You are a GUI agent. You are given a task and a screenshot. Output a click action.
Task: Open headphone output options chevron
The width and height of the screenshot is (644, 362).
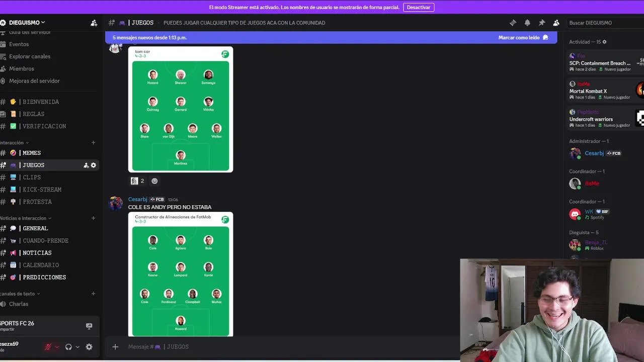tap(77, 347)
